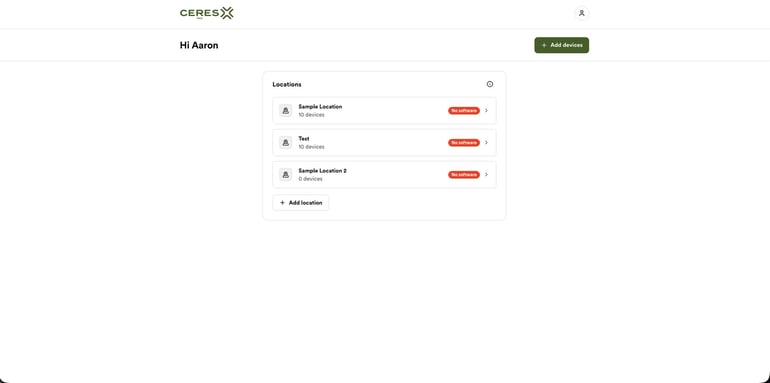The image size is (770, 383).
Task: Click the 'Hi Aaron' greeting heading
Action: point(199,45)
